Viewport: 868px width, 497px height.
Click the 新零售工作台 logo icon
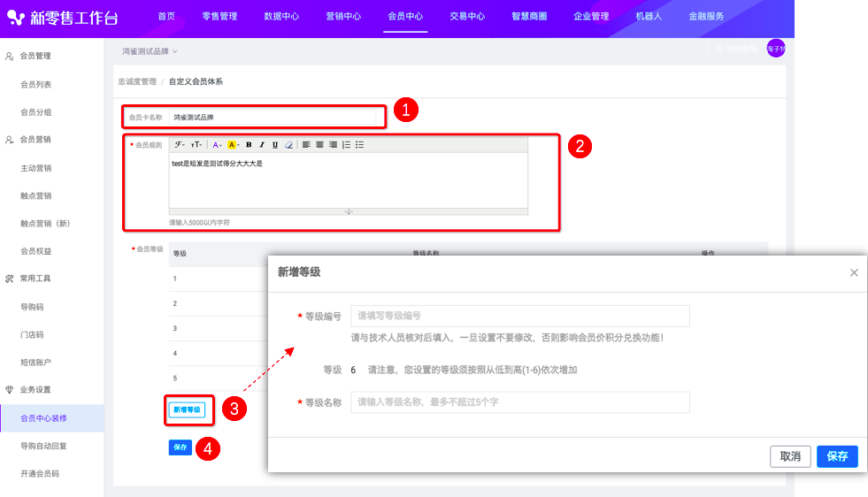pos(16,18)
